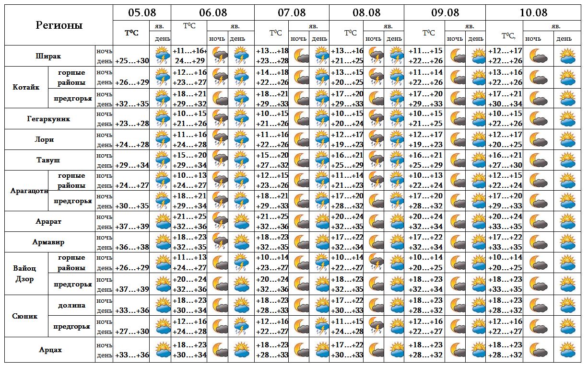588x366 pixels.
Task: Select Армавир temperature cell for 06.08
Action: (x=189, y=242)
